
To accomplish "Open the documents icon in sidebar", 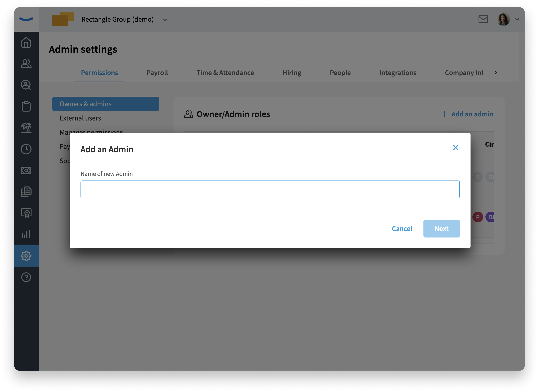I will [26, 192].
